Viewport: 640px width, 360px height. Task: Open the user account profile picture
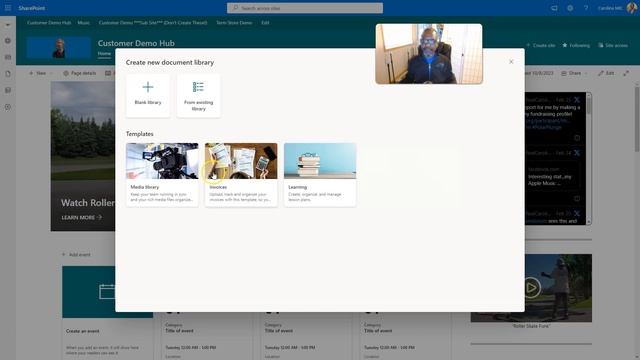tap(631, 8)
